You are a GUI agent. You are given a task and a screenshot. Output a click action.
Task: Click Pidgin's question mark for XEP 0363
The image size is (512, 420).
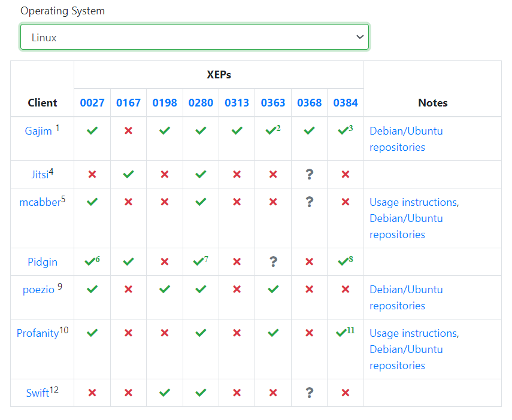coord(273,261)
